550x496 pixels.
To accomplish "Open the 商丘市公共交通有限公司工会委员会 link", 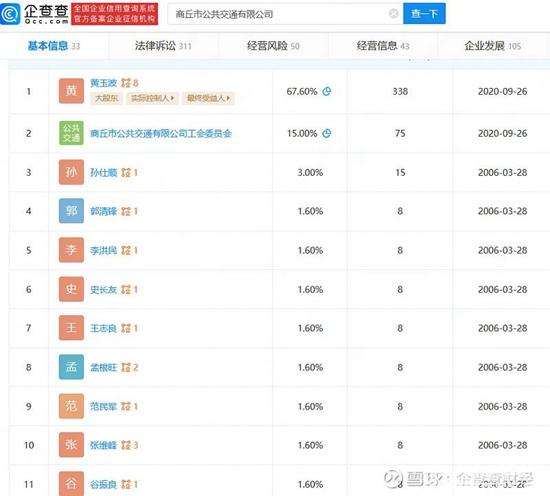I will [x=161, y=133].
